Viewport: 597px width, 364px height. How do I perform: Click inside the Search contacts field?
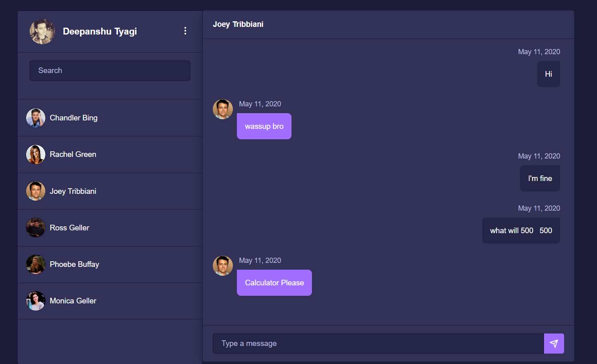pos(110,70)
